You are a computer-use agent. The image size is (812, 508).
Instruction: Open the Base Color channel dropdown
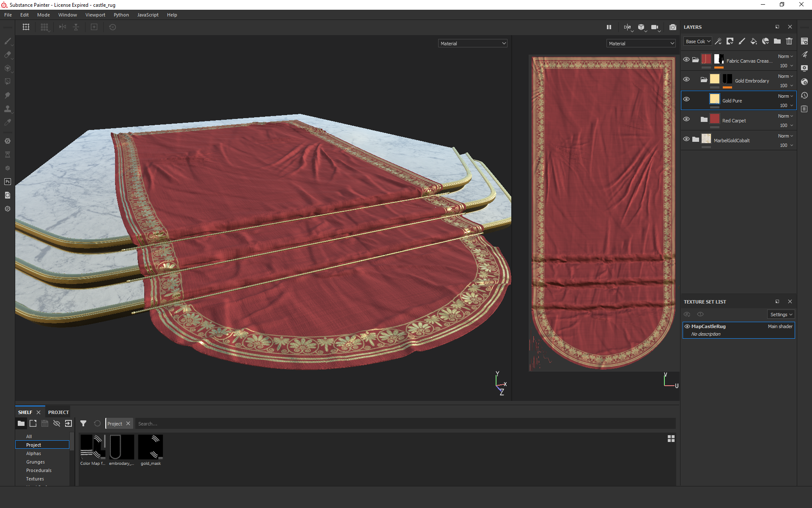697,41
